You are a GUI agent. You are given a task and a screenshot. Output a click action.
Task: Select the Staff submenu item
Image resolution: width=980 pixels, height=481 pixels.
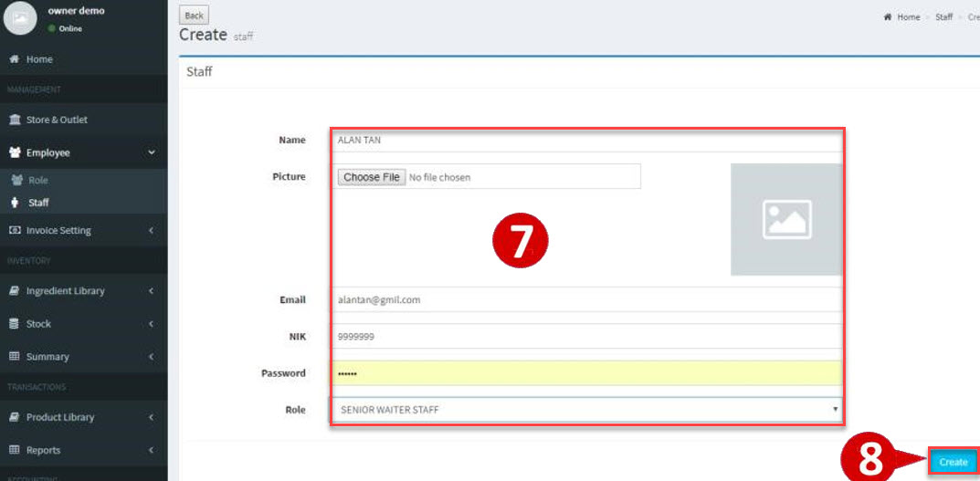click(38, 203)
